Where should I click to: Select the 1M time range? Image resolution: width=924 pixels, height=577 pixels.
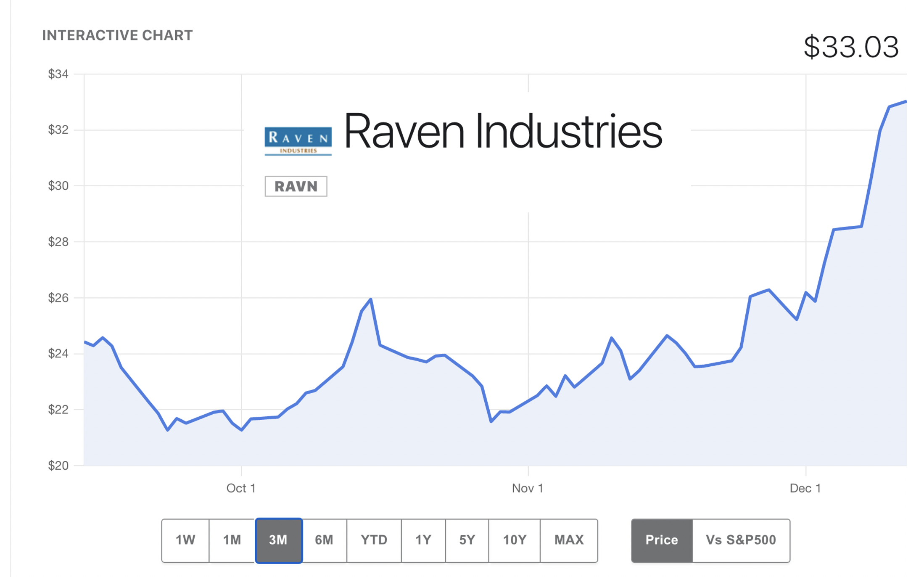click(x=232, y=540)
